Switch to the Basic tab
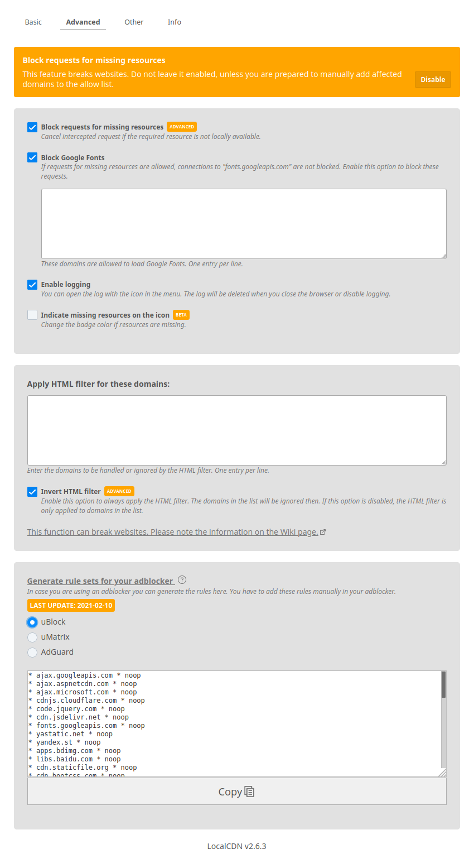 tap(33, 22)
